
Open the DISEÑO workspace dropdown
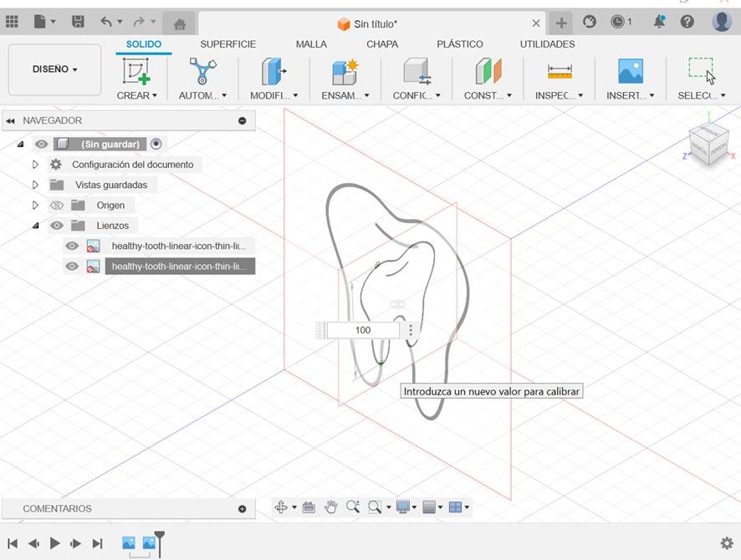55,69
